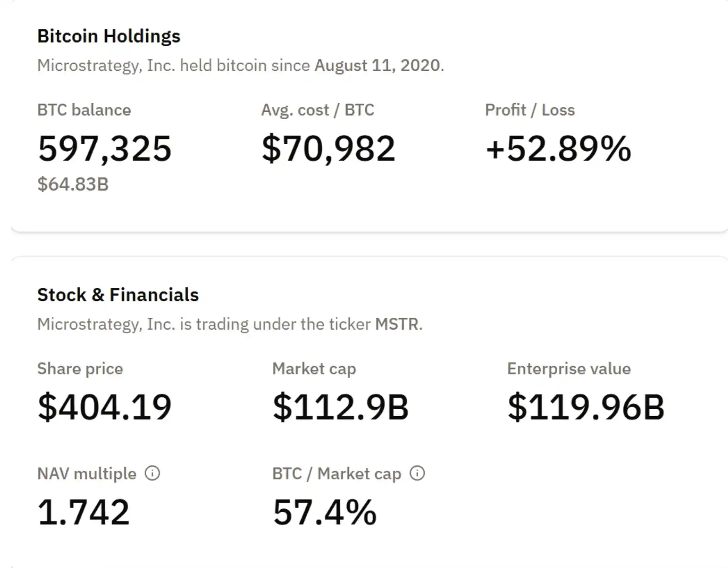
Task: Click the Bitcoin Holdings heading
Action: [109, 36]
